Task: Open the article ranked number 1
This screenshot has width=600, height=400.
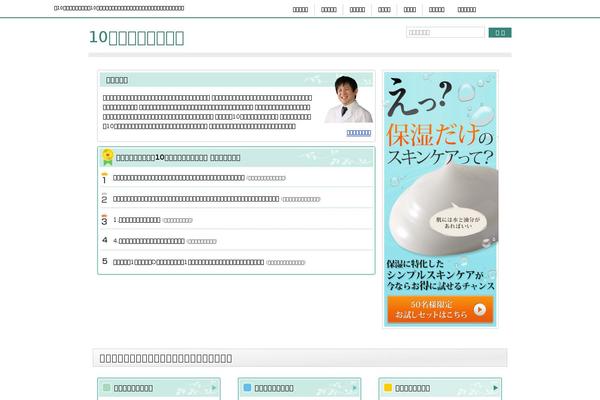Action: [x=179, y=178]
